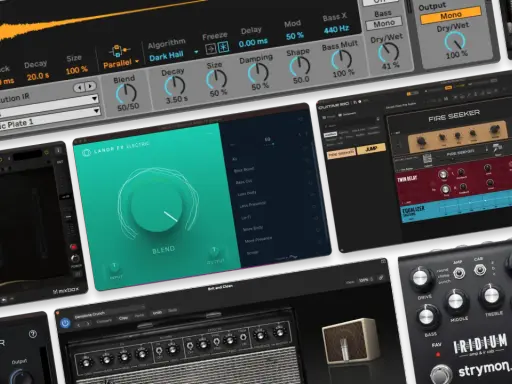Click the Delay value 0.00 ms
Screen dimensions: 512x384
coord(253,42)
